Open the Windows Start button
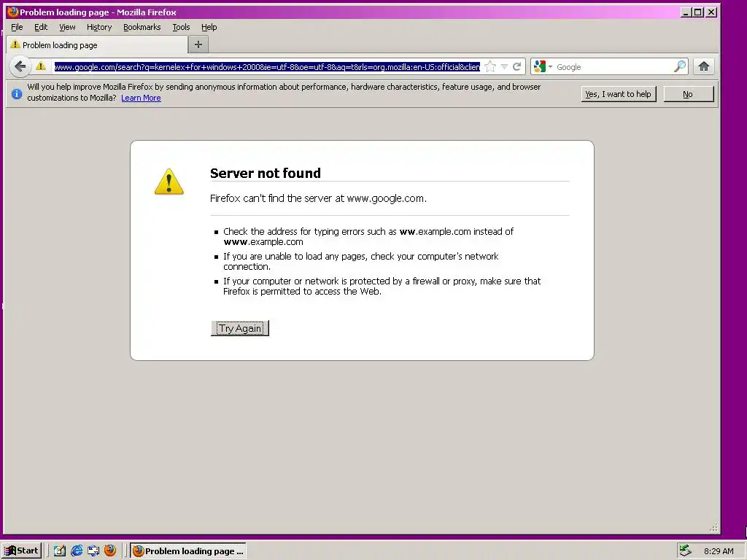 click(x=21, y=551)
